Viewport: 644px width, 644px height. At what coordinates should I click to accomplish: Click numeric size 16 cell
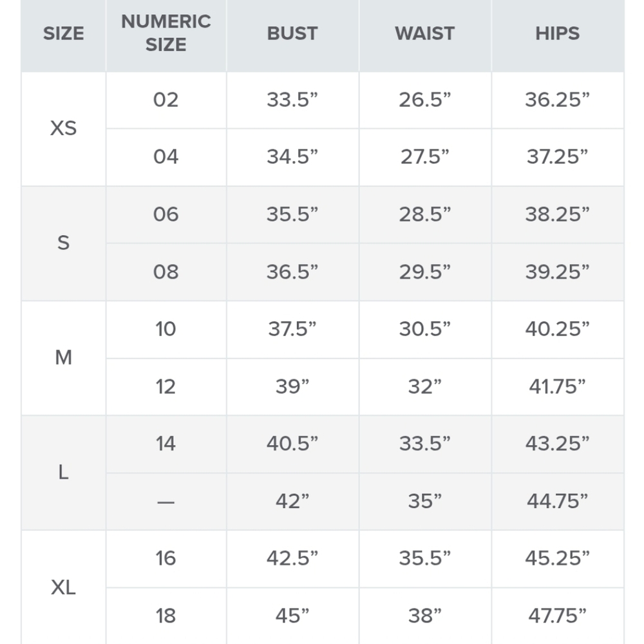(x=166, y=558)
